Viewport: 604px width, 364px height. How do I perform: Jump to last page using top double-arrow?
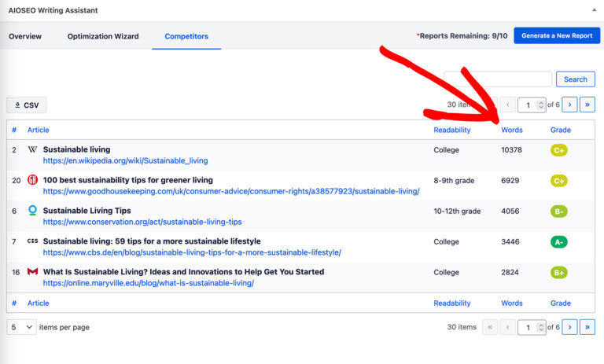click(x=587, y=105)
